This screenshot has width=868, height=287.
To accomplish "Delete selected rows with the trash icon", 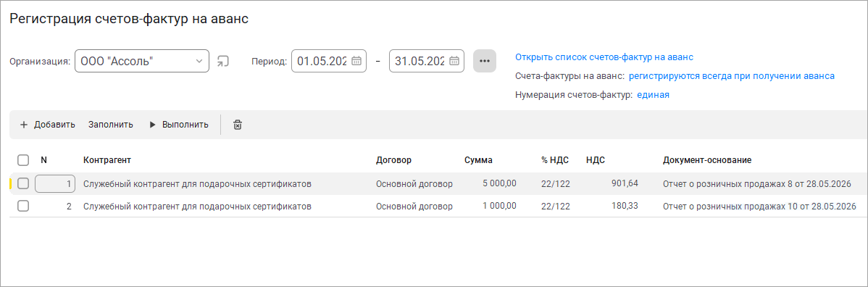I will [x=238, y=125].
